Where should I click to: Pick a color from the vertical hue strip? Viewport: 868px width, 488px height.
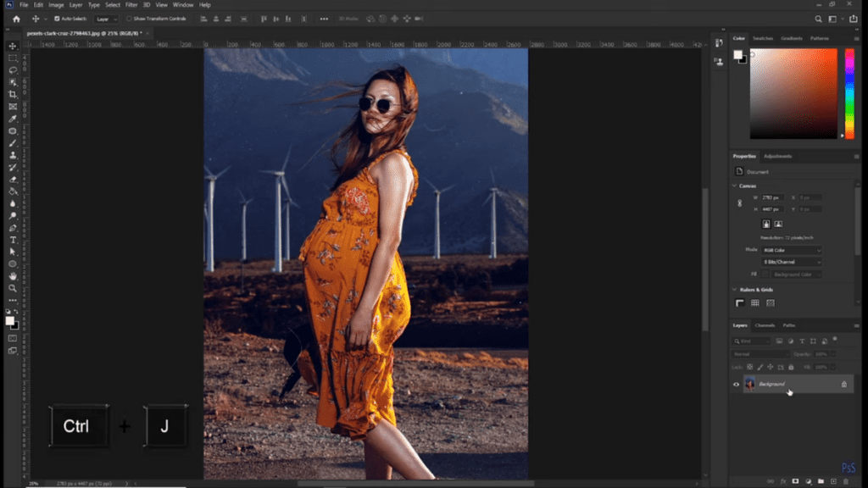[849, 93]
